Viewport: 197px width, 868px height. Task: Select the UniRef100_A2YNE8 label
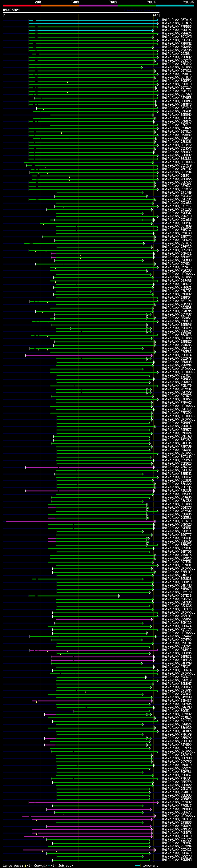point(177,98)
